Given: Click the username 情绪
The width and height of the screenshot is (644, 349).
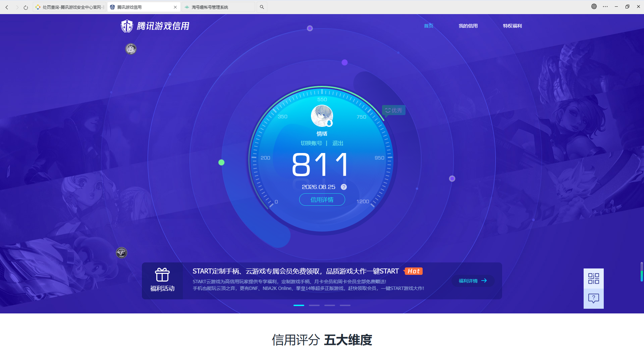Looking at the screenshot, I should 322,134.
